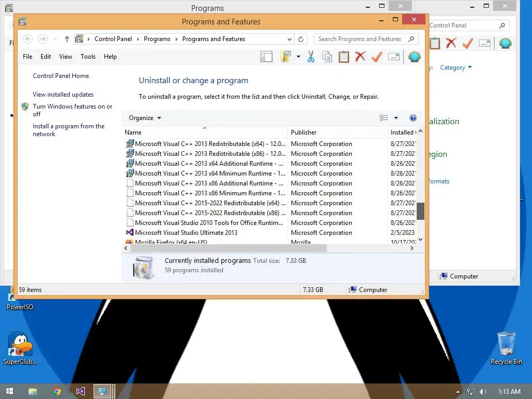532x399 pixels.
Task: Click the orange checkmark Properties icon in Programs and Features toolbar
Action: (377, 57)
